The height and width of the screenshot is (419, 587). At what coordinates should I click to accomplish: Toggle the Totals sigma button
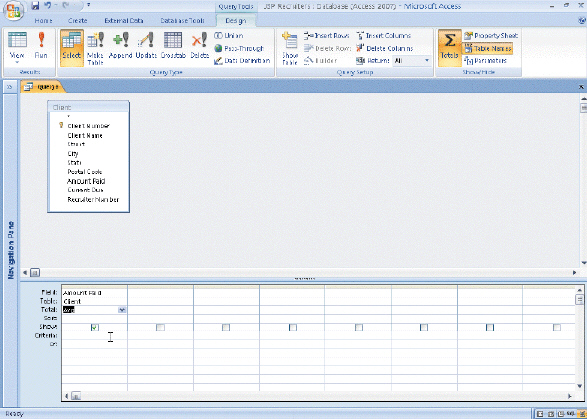tap(450, 47)
